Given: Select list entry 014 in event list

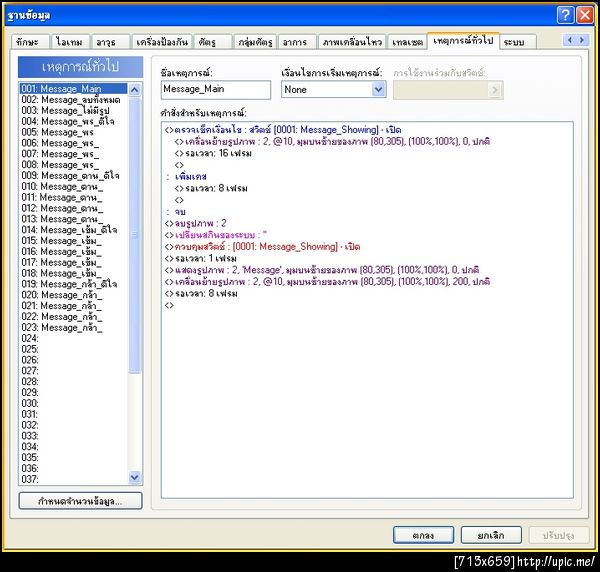Looking at the screenshot, I should pos(69,230).
